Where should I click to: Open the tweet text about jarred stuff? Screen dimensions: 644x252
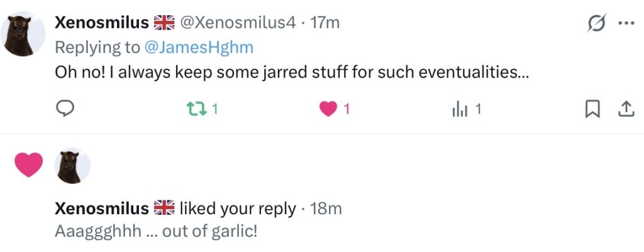pyautogui.click(x=292, y=73)
